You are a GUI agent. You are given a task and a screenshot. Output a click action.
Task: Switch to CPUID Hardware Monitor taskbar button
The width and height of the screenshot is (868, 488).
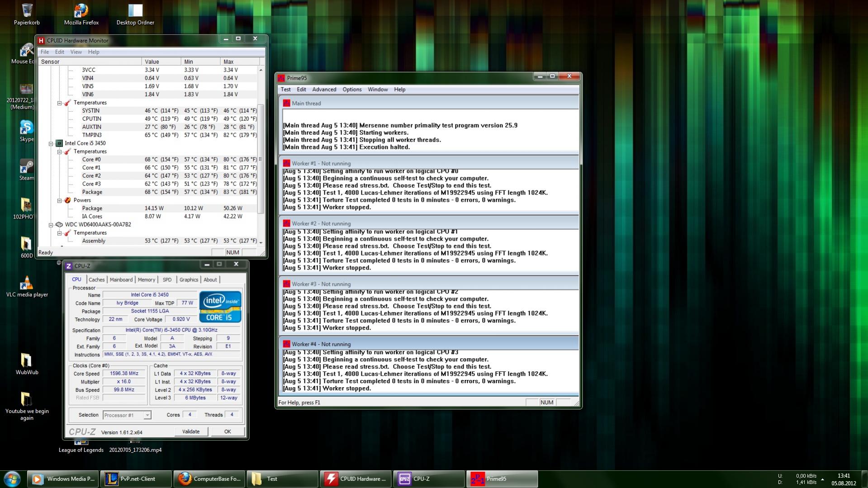(356, 479)
